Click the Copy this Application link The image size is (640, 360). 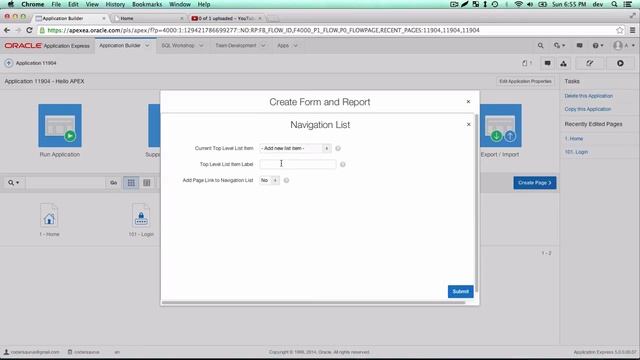(588, 109)
